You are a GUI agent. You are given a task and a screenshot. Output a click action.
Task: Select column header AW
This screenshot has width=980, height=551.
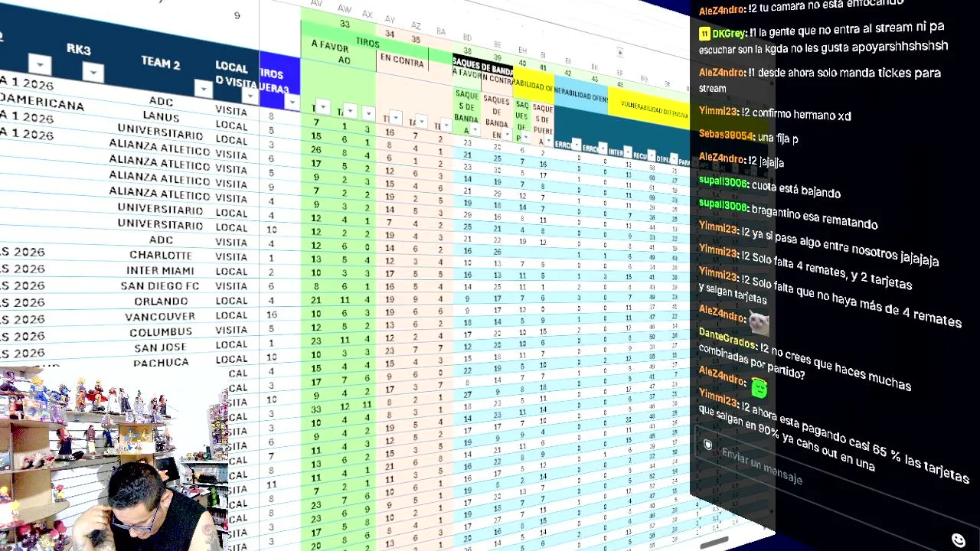pyautogui.click(x=345, y=9)
